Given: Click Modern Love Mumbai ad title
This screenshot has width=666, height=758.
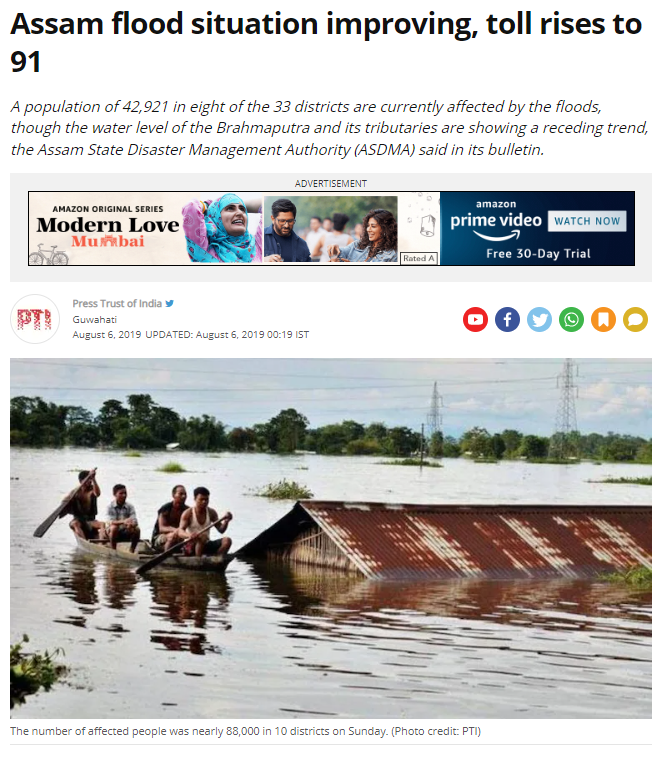Looking at the screenshot, I should (107, 232).
